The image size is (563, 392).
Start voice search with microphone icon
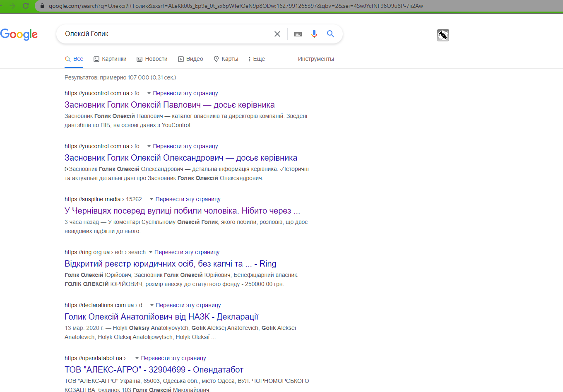coord(314,34)
